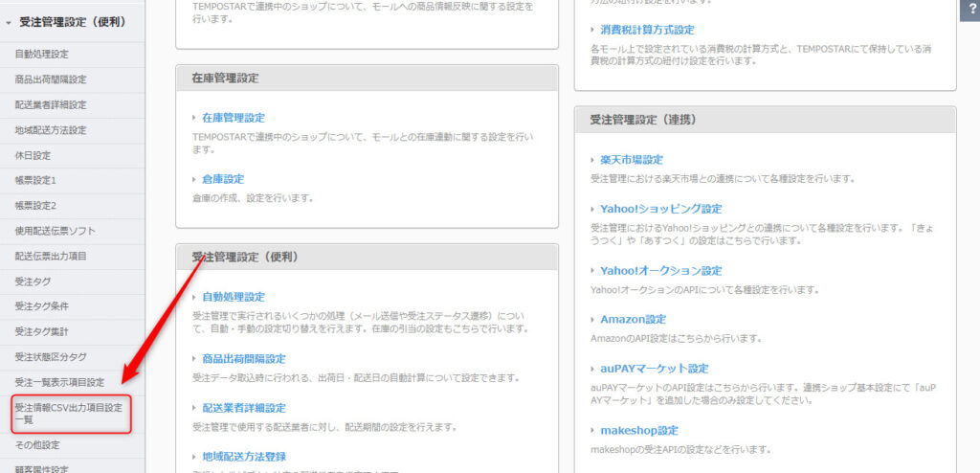980x473 pixels.
Task: Open 受注タグ条件 in the sidebar
Action: (41, 306)
